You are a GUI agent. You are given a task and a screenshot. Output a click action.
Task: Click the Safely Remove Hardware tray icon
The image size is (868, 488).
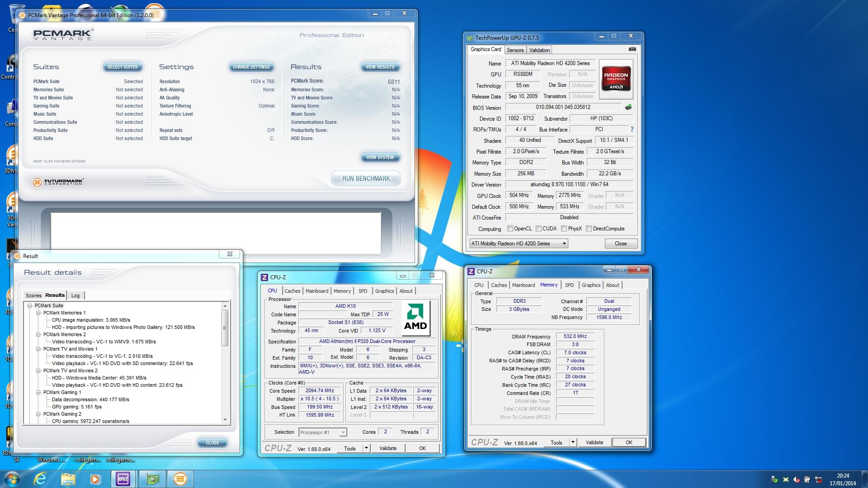click(774, 479)
